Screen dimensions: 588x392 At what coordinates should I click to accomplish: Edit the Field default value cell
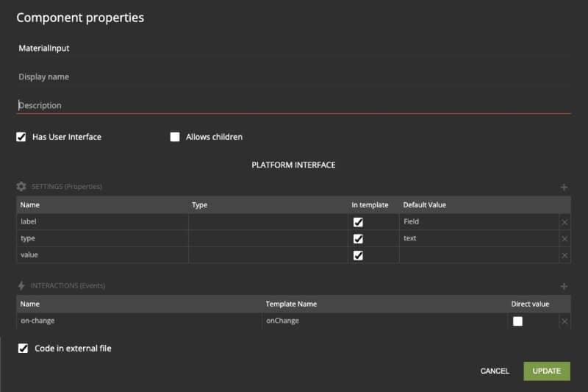click(479, 221)
